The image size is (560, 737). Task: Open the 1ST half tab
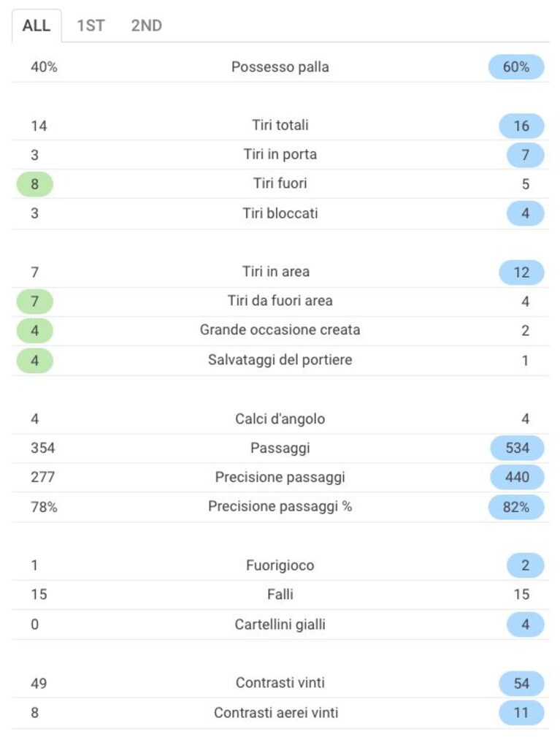click(x=91, y=26)
